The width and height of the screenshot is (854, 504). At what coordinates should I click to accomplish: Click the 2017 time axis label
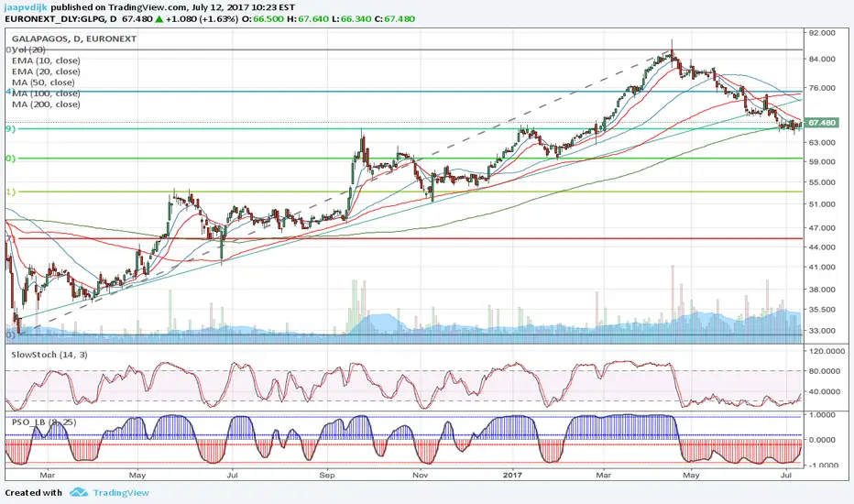512,475
